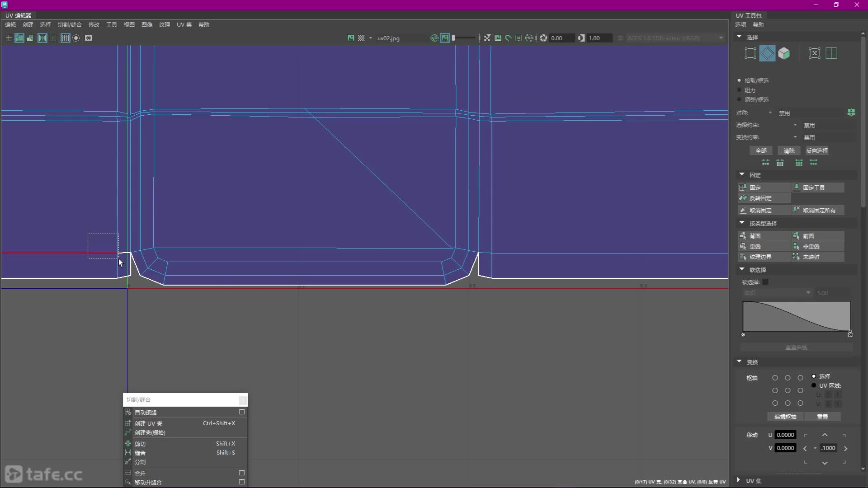
Task: Select the UV shell cube selection icon
Action: [x=784, y=53]
